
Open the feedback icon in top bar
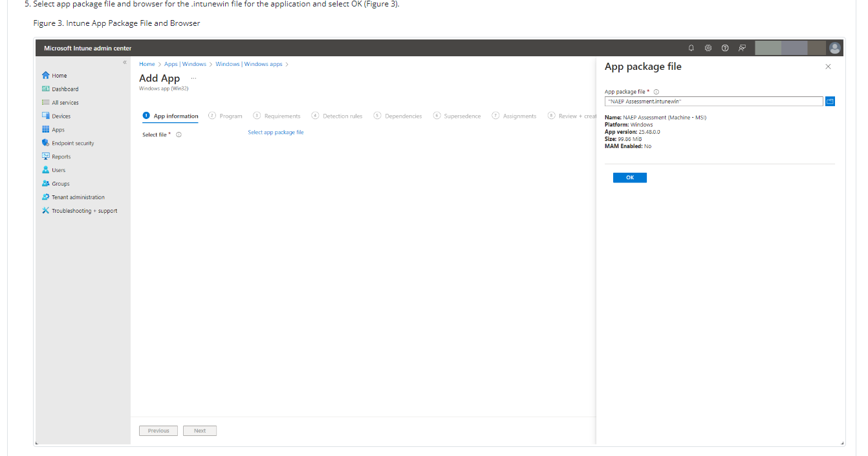tap(742, 48)
